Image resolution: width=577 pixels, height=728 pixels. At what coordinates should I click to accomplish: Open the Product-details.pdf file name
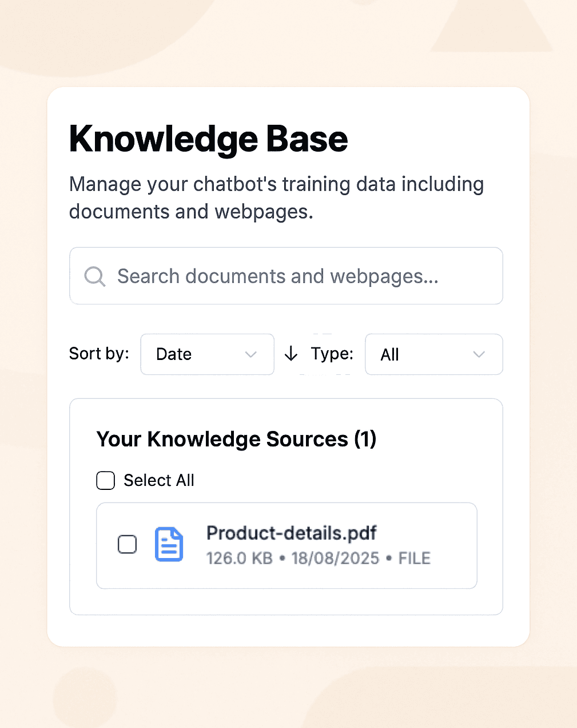(x=291, y=533)
